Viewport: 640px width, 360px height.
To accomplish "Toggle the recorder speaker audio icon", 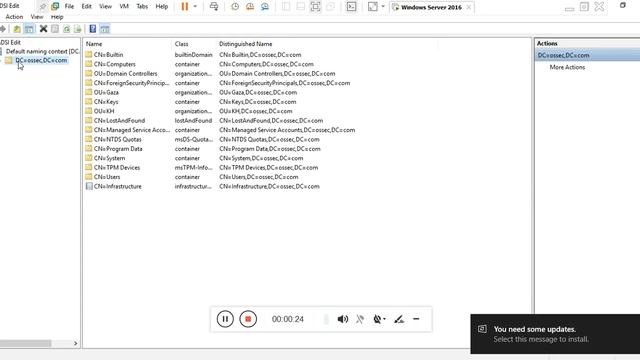I will [342, 319].
